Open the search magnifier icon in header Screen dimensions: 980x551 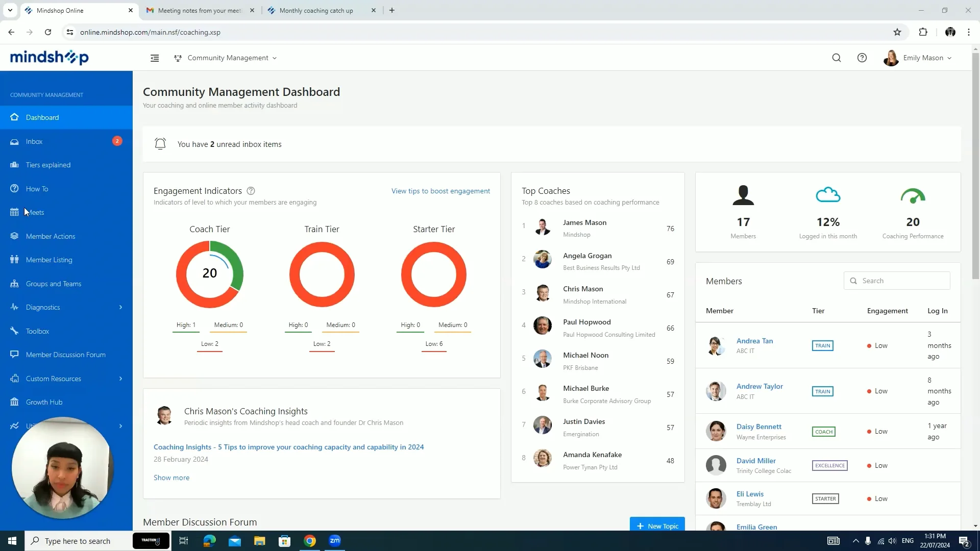click(836, 58)
